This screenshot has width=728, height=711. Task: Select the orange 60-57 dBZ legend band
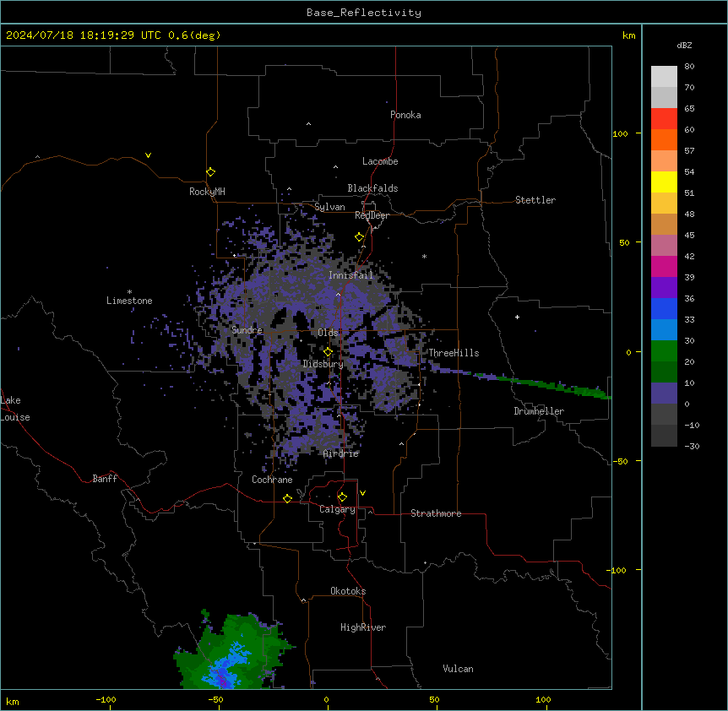[x=664, y=139]
